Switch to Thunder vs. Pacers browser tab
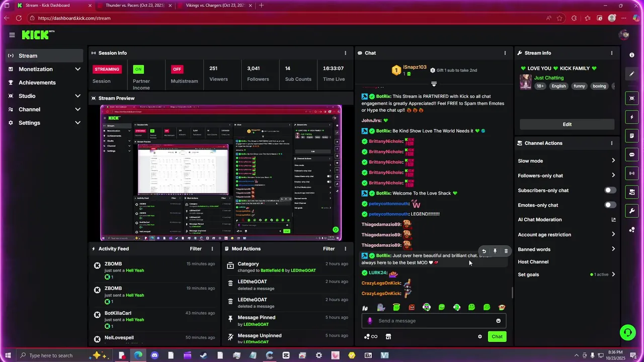This screenshot has height=362, width=644. (134, 6)
